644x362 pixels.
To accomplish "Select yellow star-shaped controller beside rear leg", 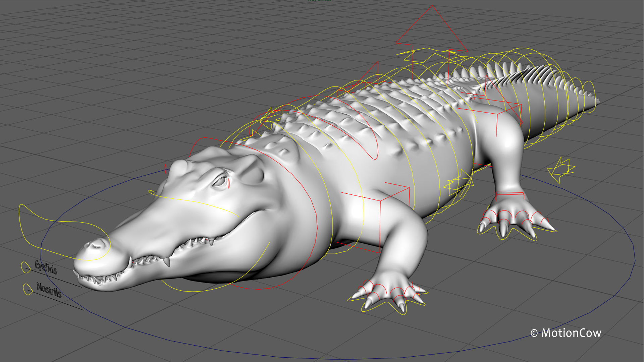I will [x=561, y=170].
